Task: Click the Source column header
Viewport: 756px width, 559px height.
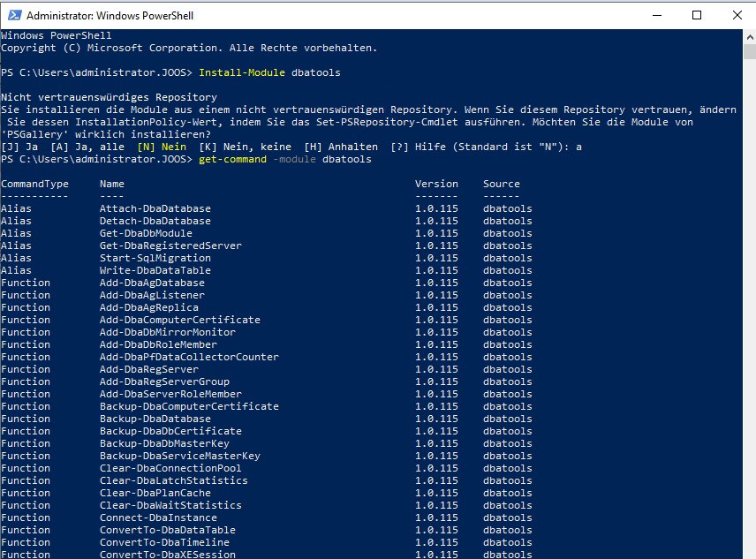Action: 501,184
